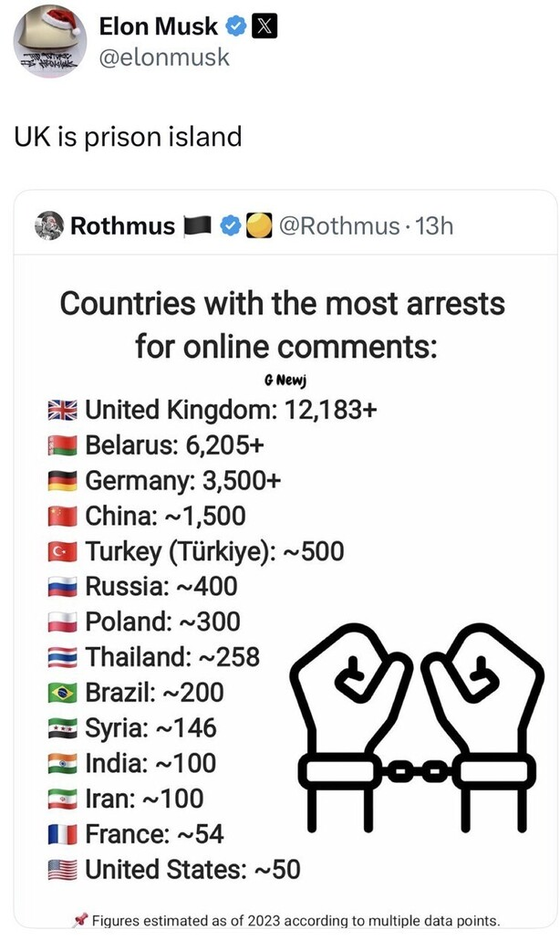Open the @elonmusk handle link
Viewport: 560px width, 951px height.
pos(164,58)
